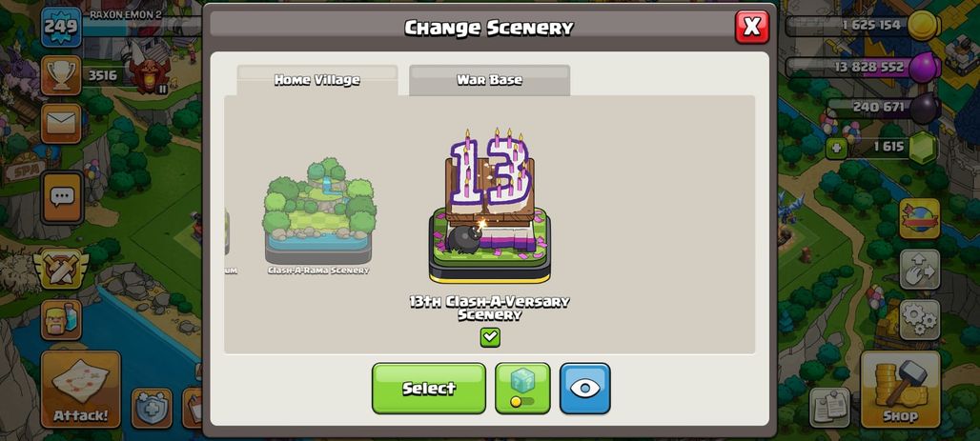This screenshot has height=441, width=980.
Task: Open the mail inbox icon
Action: (x=61, y=123)
